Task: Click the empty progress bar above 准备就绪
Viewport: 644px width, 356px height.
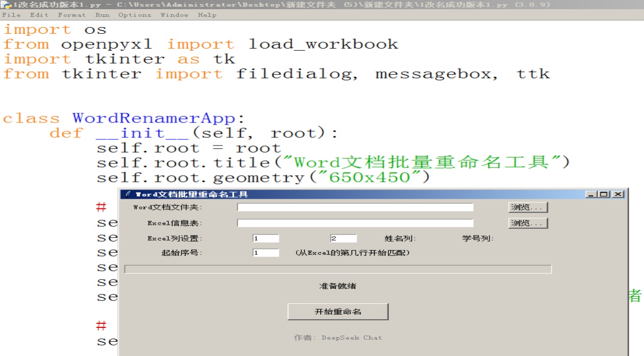Action: 338,269
